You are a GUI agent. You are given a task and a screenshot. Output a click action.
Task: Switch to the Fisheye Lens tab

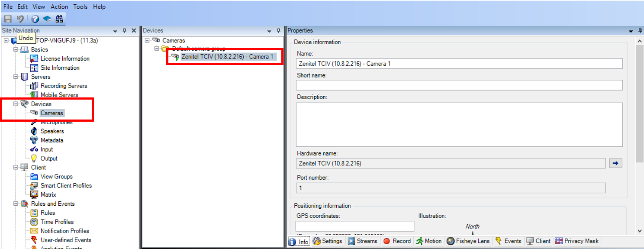pos(468,241)
